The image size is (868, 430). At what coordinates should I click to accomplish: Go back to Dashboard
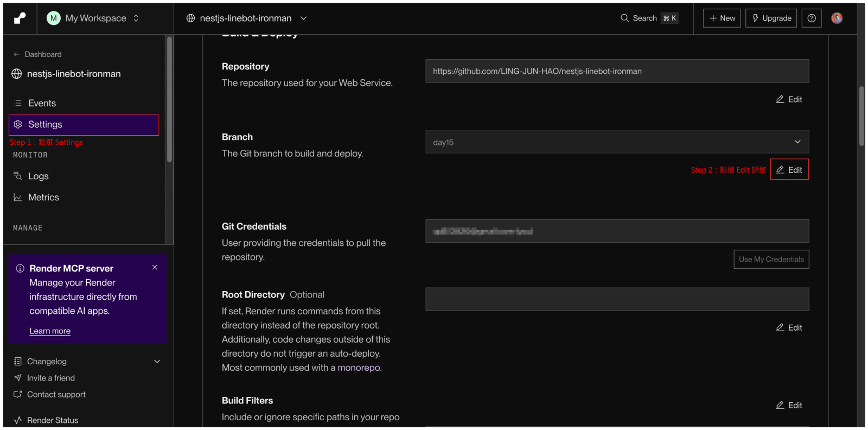37,54
